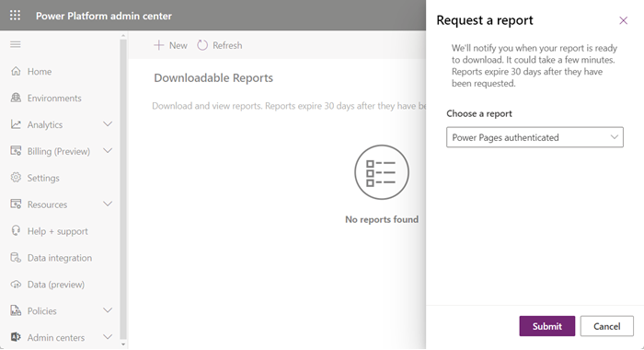644x350 pixels.
Task: Open Help + support page
Action: click(57, 231)
